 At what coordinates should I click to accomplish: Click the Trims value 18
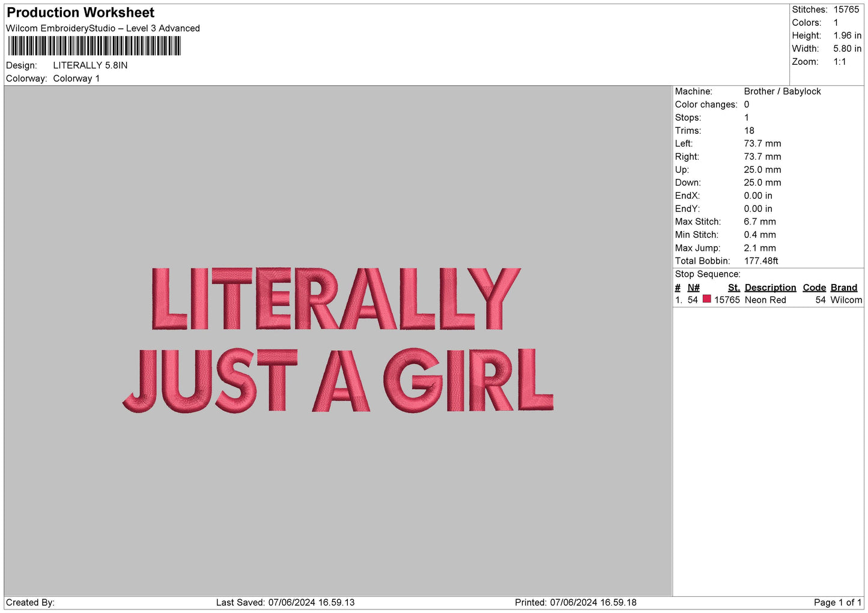749,131
